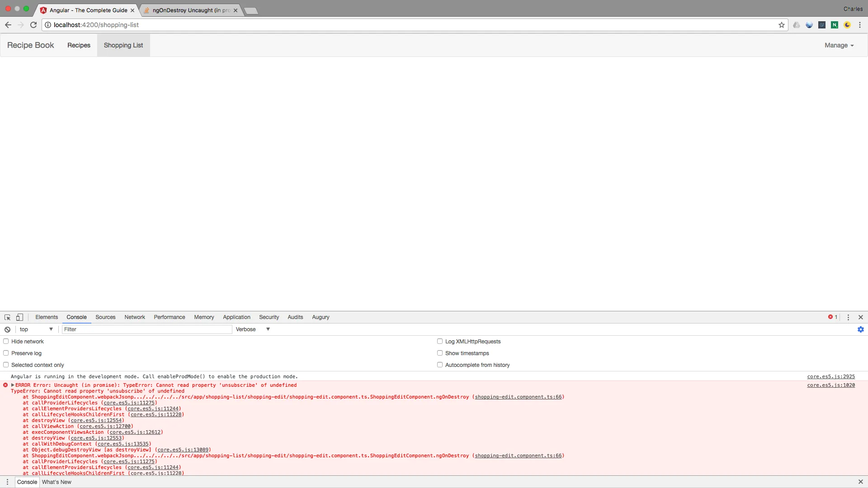Image resolution: width=868 pixels, height=488 pixels.
Task: Check the Show timestamps option
Action: click(439, 353)
